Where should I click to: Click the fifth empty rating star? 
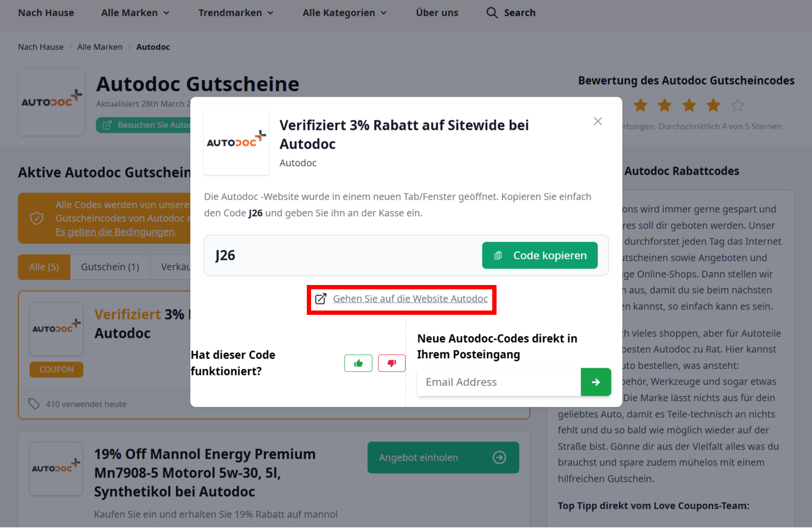737,105
